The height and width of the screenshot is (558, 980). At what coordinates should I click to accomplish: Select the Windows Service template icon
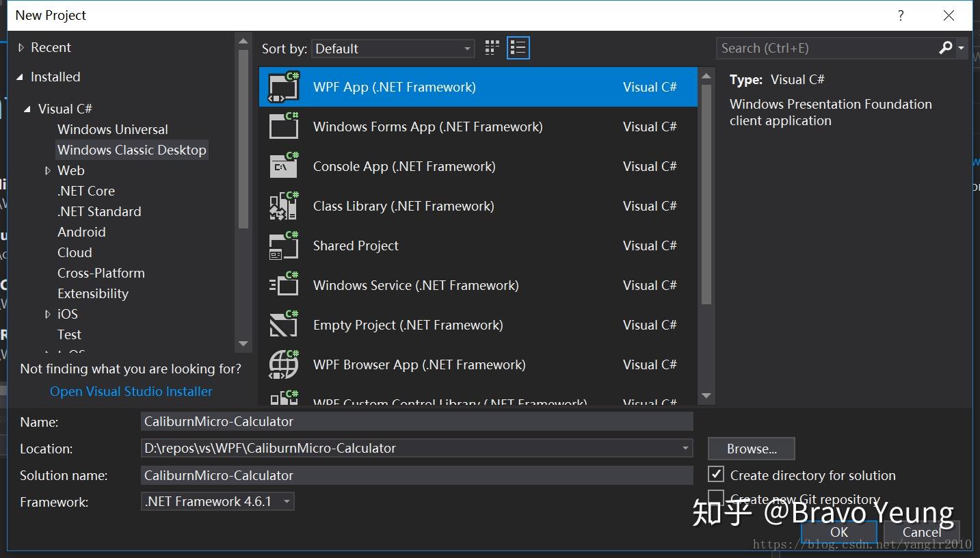point(284,285)
